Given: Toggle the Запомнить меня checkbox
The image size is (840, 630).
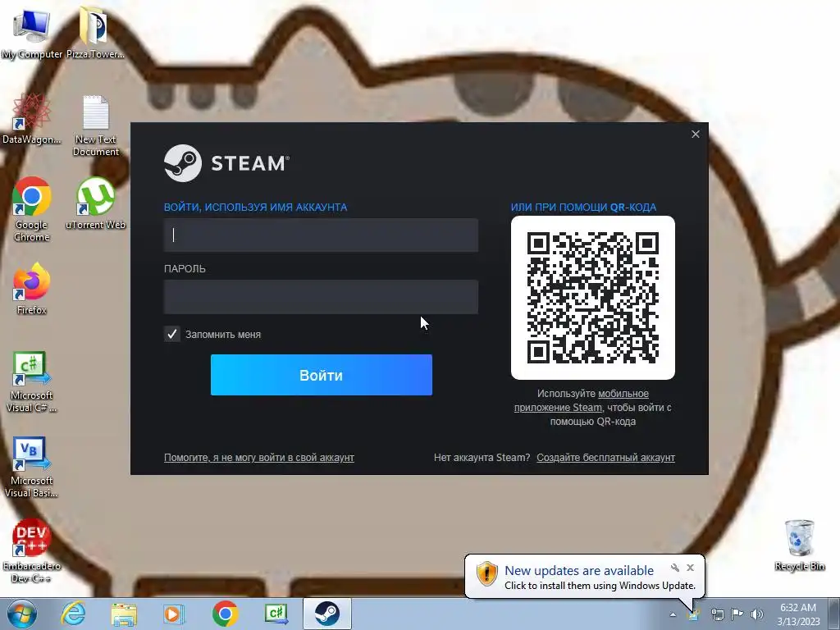Looking at the screenshot, I should click(x=172, y=335).
